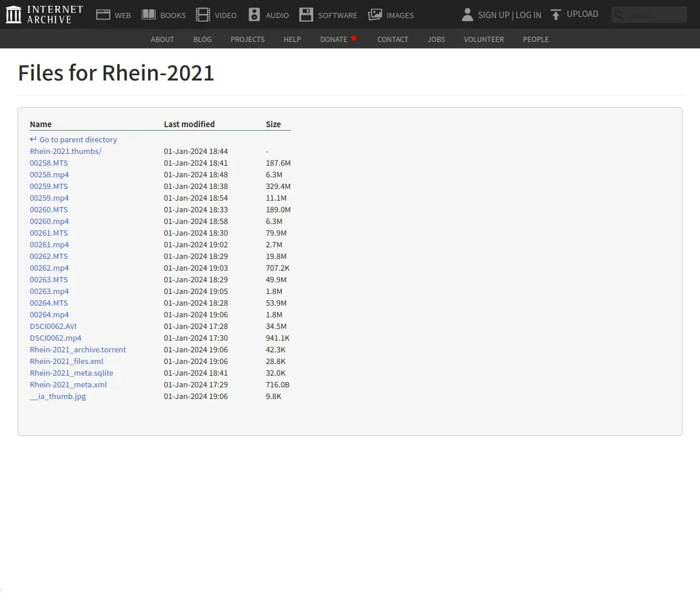The image size is (700, 595).
Task: Click the Upload arrow icon
Action: 556,15
